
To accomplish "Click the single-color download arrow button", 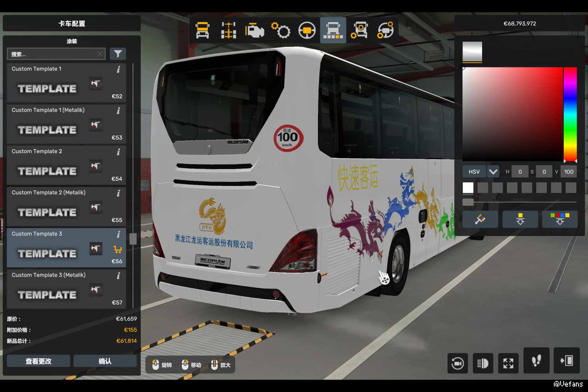I will pyautogui.click(x=520, y=219).
